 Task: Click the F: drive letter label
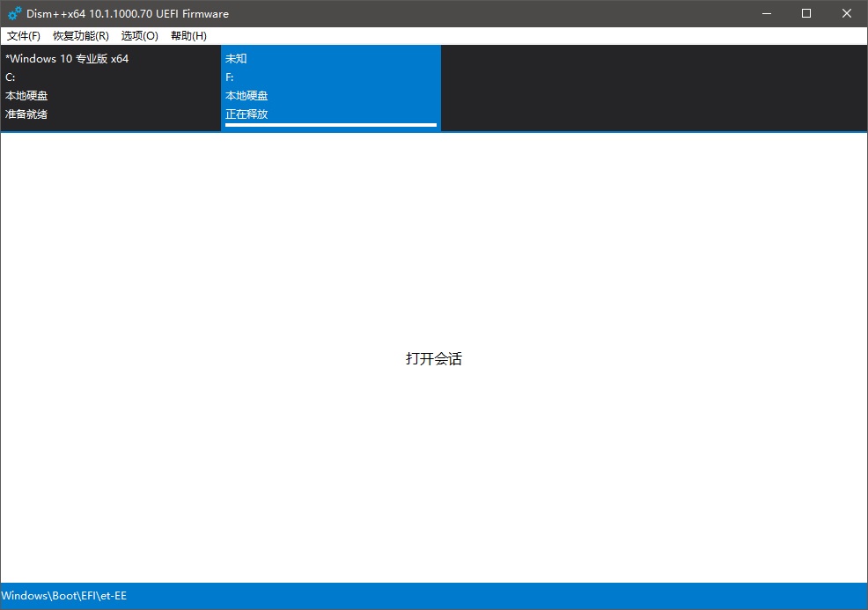tap(229, 77)
